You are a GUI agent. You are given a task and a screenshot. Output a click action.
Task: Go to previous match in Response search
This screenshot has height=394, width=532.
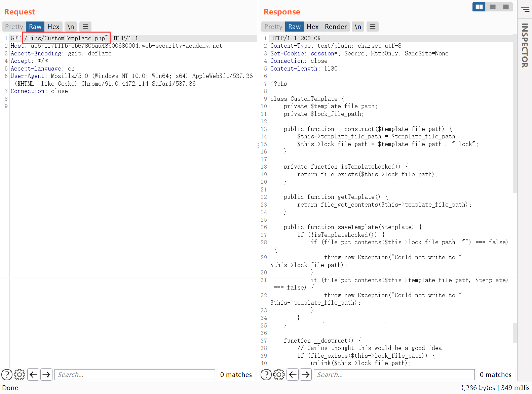tap(293, 374)
